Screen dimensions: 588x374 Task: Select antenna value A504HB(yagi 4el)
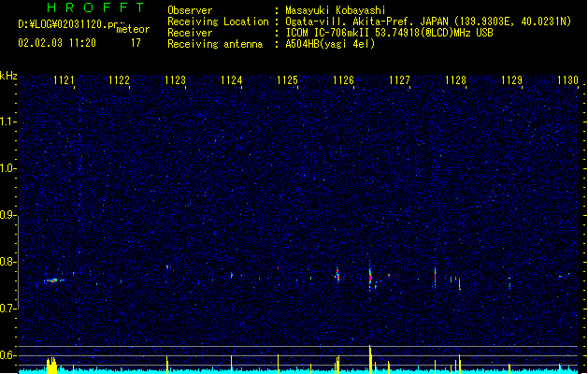(x=330, y=44)
